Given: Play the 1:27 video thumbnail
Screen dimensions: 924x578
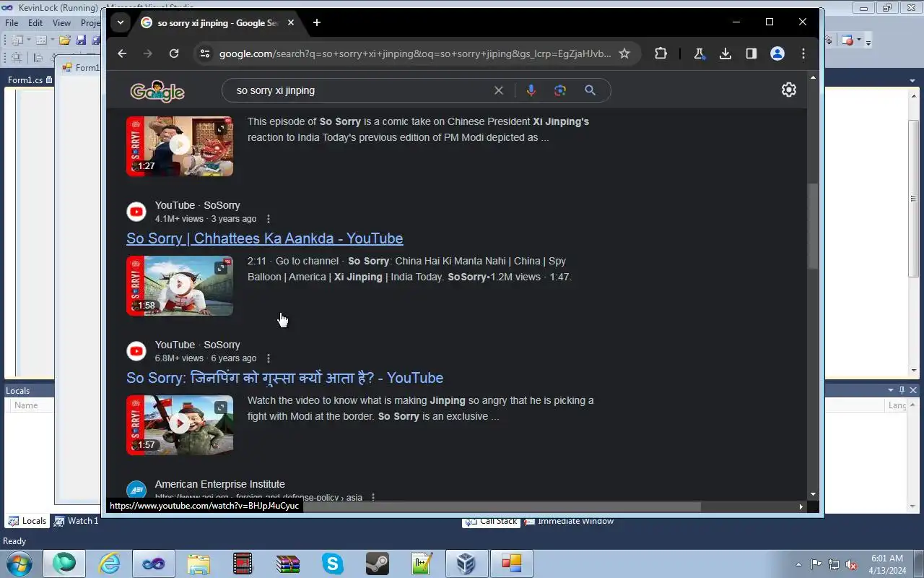Looking at the screenshot, I should (180, 146).
